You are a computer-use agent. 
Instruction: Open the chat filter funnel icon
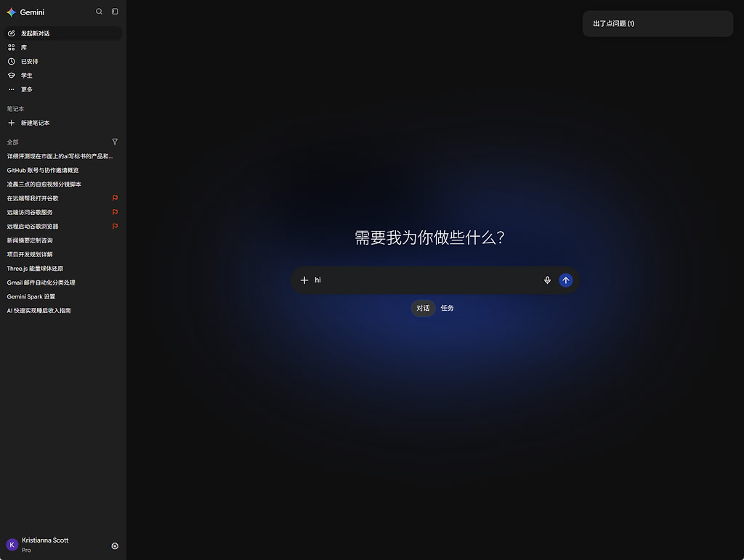[x=115, y=142]
